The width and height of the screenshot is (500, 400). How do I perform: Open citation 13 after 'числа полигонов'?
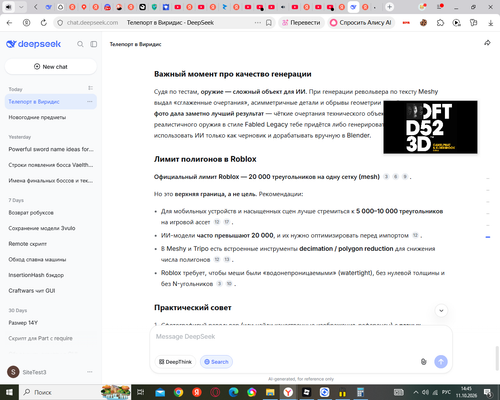tap(227, 260)
